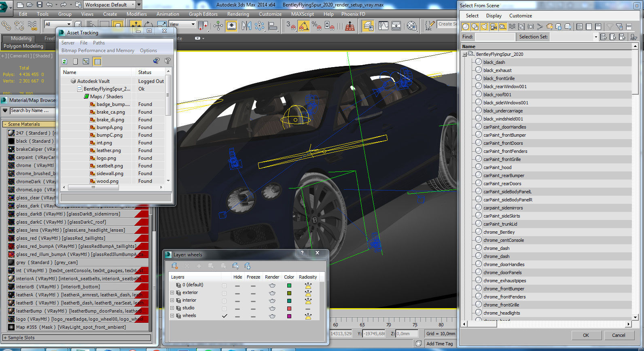This screenshot has width=644, height=351.
Task: Open the Rendering menu
Action: [x=238, y=14]
